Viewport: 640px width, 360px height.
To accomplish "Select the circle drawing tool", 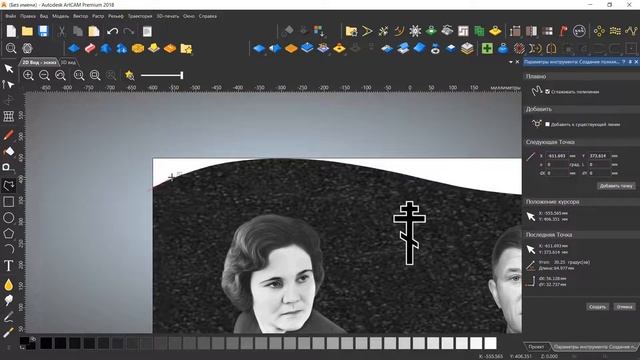I will pos(9,218).
